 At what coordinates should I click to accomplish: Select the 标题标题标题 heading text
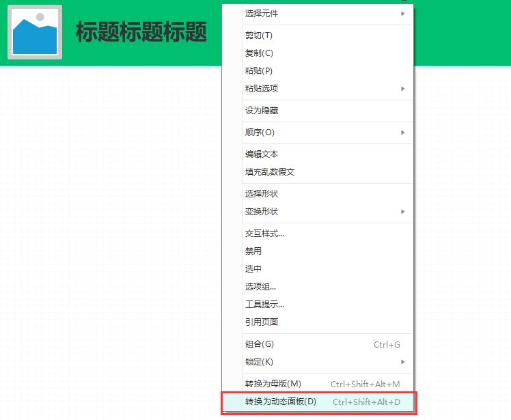(141, 32)
